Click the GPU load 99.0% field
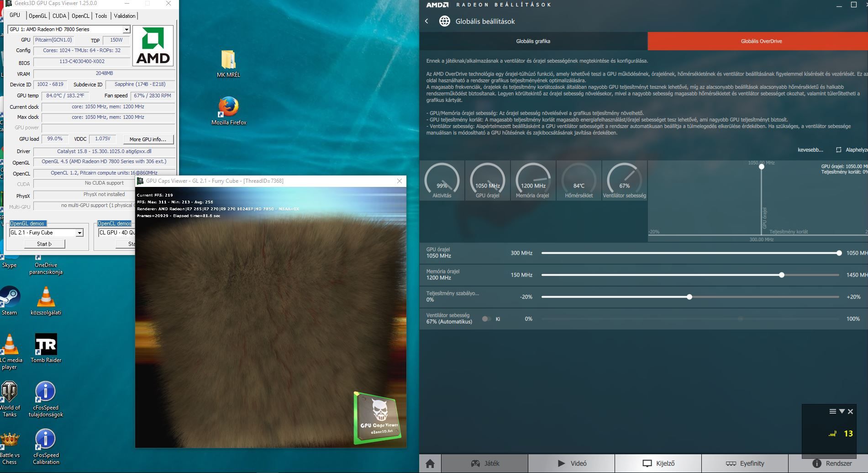 (55, 139)
